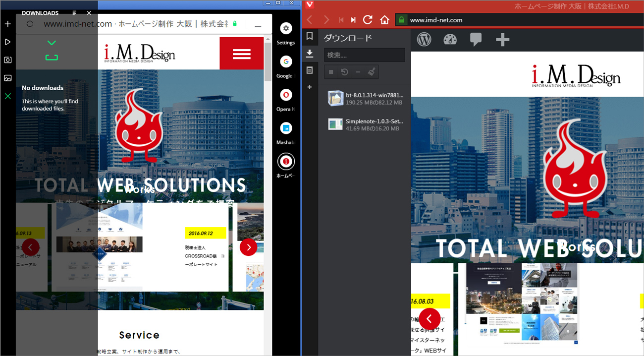Image resolution: width=644 pixels, height=356 pixels.
Task: Click the green lock icon in Opera Neon
Action: click(235, 23)
